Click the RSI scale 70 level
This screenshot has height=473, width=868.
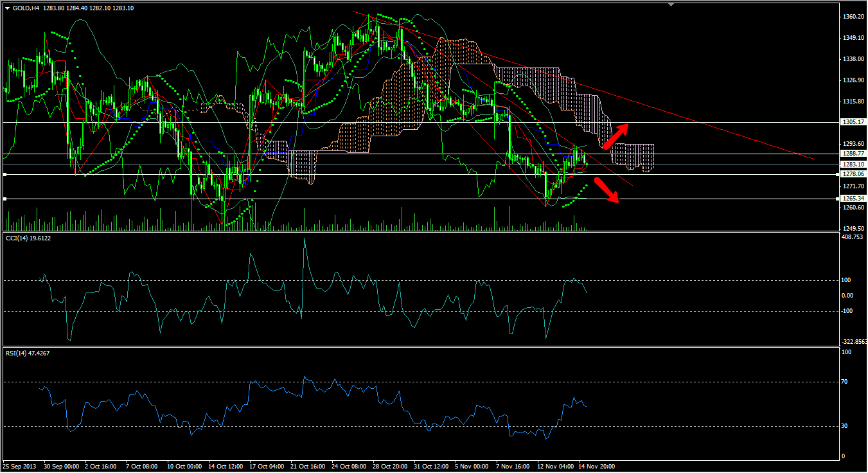pyautogui.click(x=846, y=382)
